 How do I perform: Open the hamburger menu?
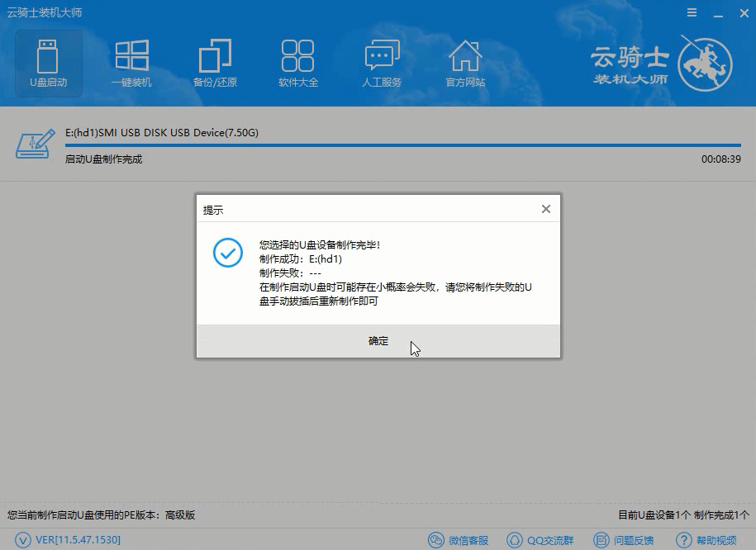point(692,12)
